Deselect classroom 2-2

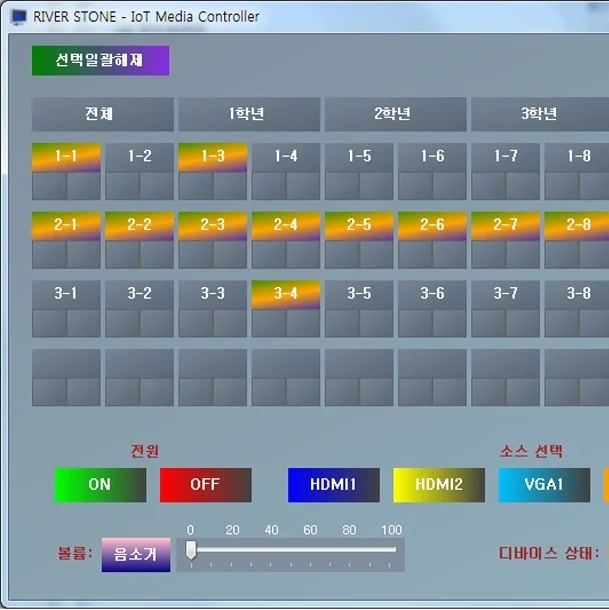(139, 226)
